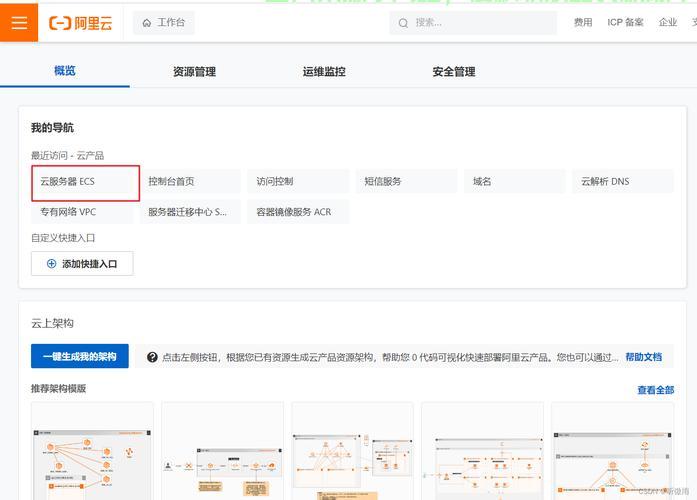
Task: Open the fifth architecture template thumbnail
Action: click(x=613, y=451)
